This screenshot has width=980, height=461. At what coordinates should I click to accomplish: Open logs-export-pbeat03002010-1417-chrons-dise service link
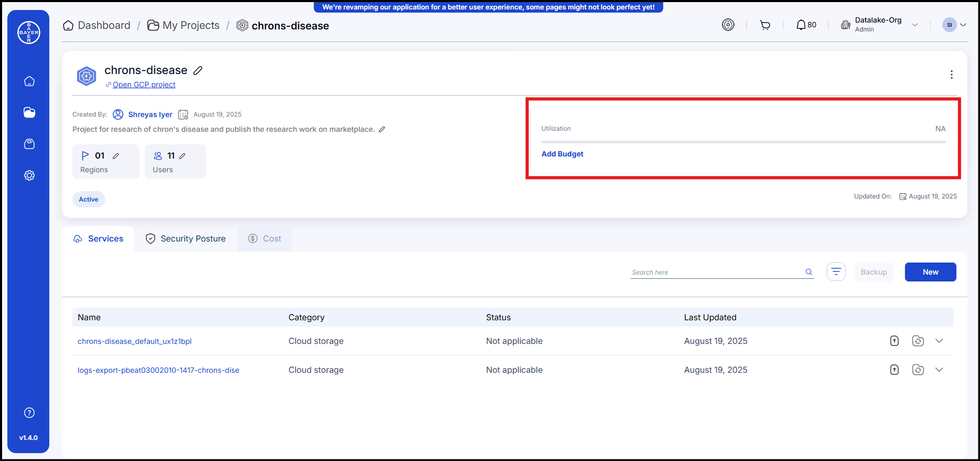pos(158,370)
